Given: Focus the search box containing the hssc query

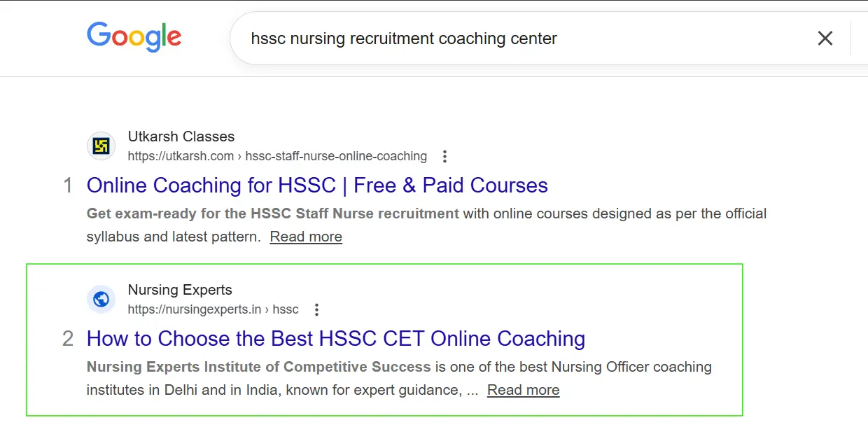Looking at the screenshot, I should [x=490, y=38].
